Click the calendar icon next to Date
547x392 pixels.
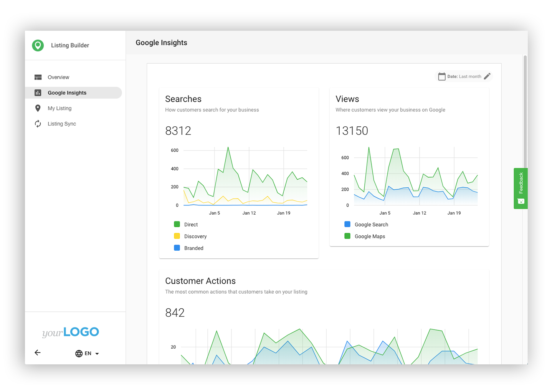[442, 76]
